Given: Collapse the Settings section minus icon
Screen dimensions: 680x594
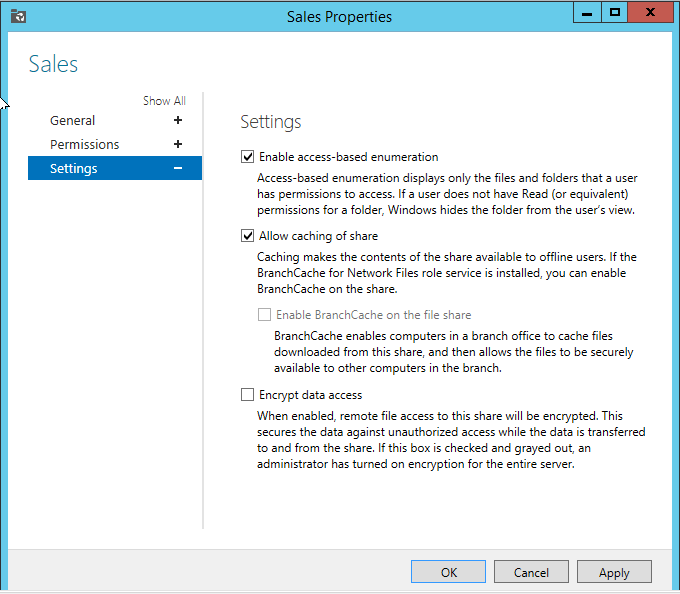Looking at the screenshot, I should [178, 168].
